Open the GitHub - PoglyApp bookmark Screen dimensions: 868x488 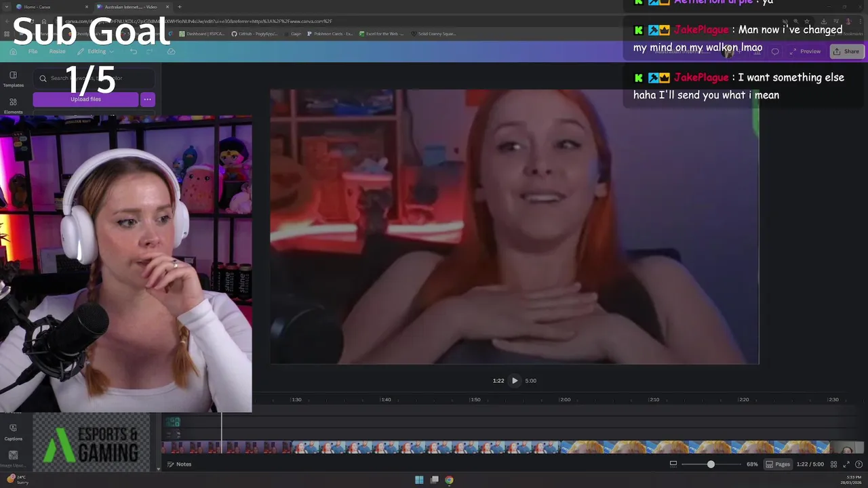coord(254,34)
